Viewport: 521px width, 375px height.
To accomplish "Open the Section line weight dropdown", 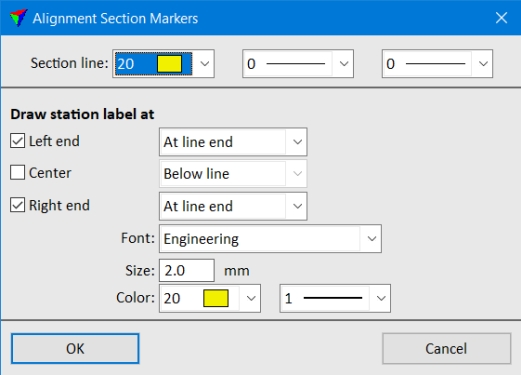I will pyautogui.click(x=298, y=64).
